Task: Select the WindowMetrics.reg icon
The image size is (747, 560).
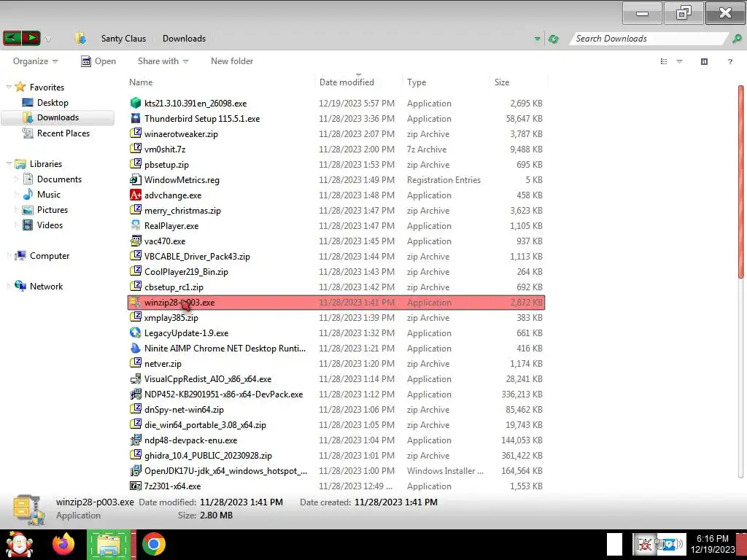Action: pyautogui.click(x=136, y=179)
